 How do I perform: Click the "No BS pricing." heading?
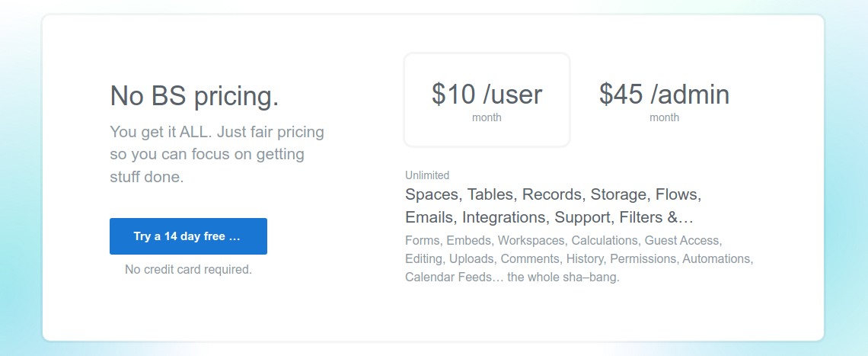click(194, 95)
